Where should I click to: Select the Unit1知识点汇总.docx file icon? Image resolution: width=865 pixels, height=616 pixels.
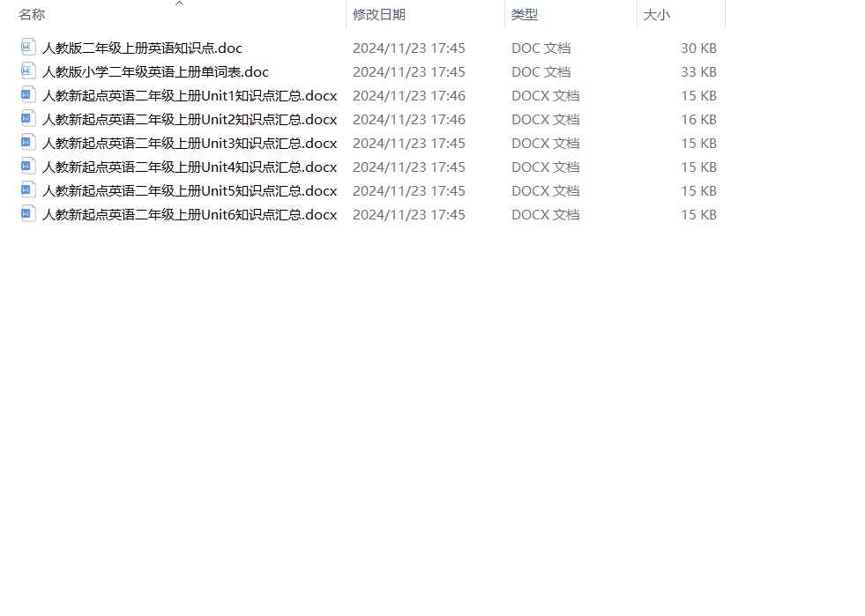28,95
